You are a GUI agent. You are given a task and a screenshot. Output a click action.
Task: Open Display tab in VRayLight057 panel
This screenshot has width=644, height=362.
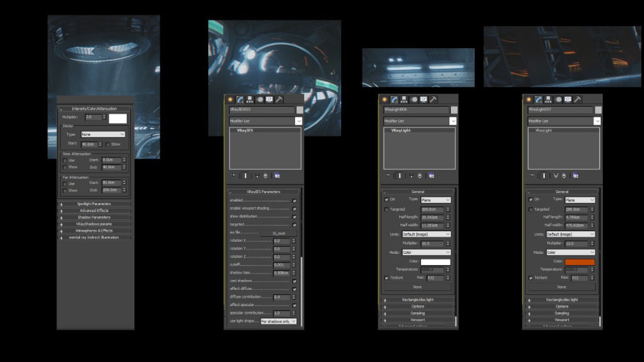[x=568, y=99]
